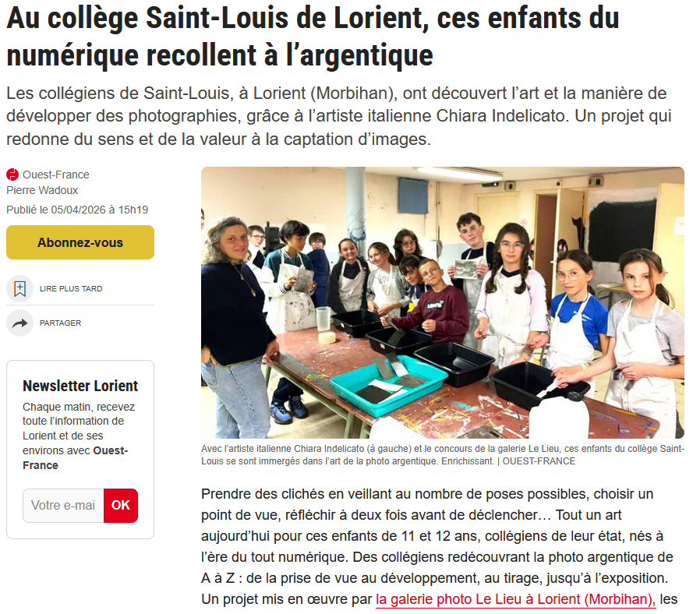700x614 pixels.
Task: Click the first body paragraph starting Prendre des clichés
Action: pos(439,547)
